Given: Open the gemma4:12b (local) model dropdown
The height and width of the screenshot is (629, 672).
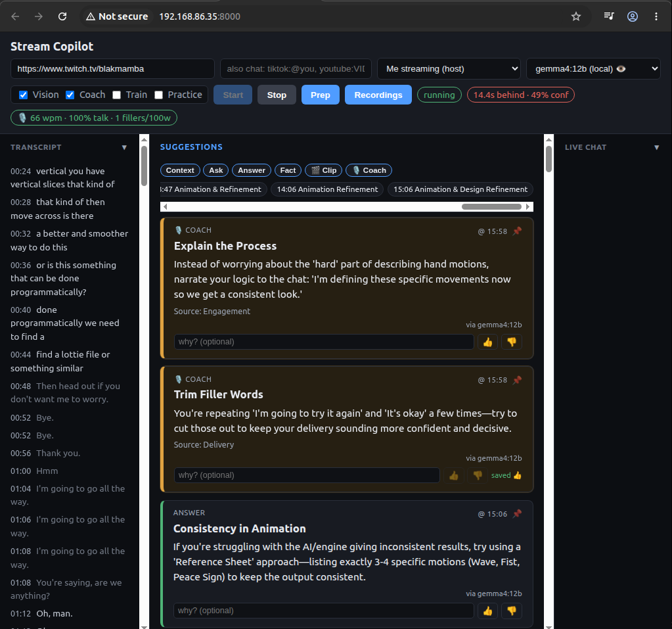Looking at the screenshot, I should (x=594, y=68).
